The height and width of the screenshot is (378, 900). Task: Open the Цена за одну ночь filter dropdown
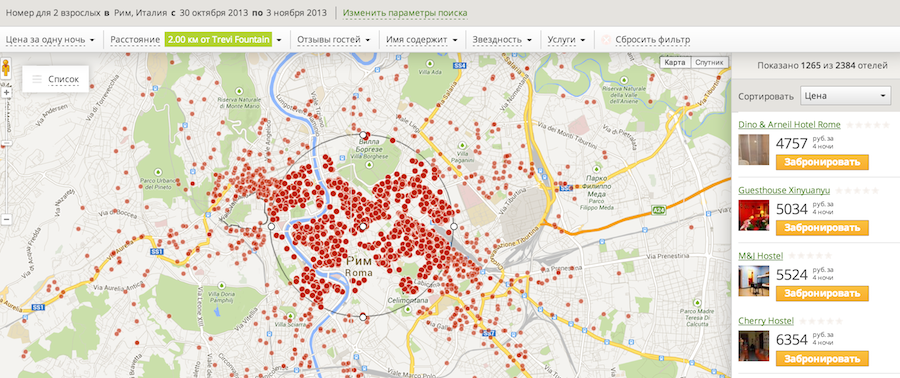50,40
